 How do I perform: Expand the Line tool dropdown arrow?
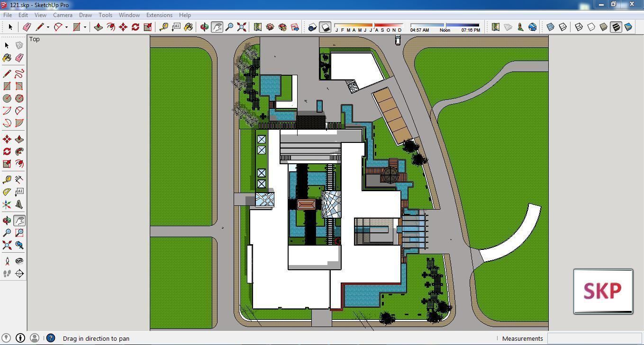(48, 27)
